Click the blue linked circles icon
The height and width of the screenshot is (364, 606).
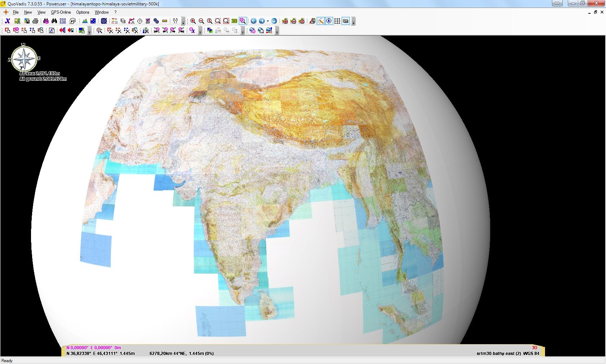pyautogui.click(x=156, y=21)
